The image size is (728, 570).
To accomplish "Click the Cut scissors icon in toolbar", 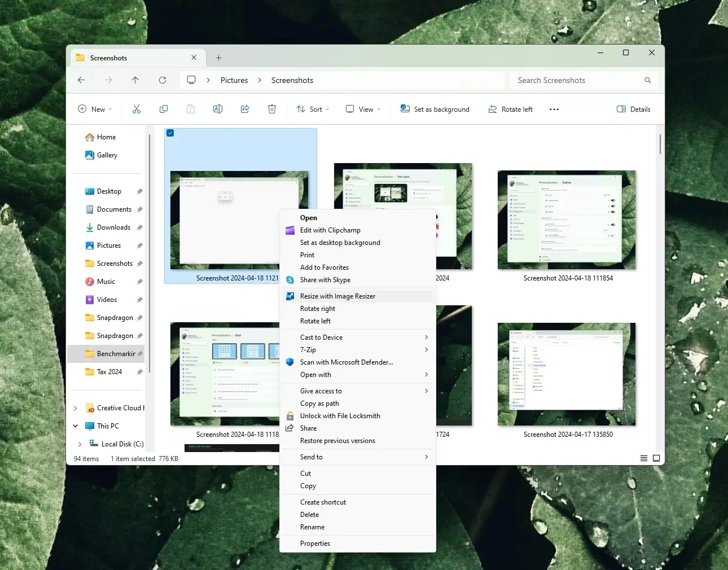I will pyautogui.click(x=137, y=109).
